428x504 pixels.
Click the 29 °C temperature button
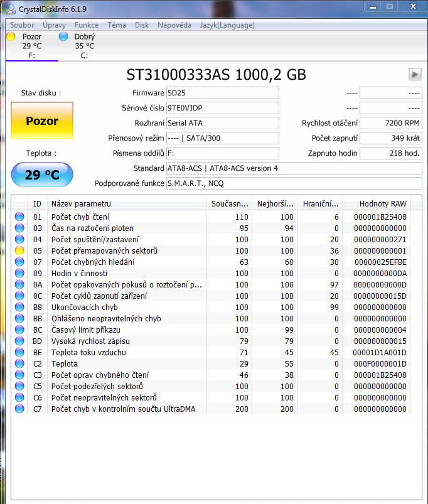(42, 174)
